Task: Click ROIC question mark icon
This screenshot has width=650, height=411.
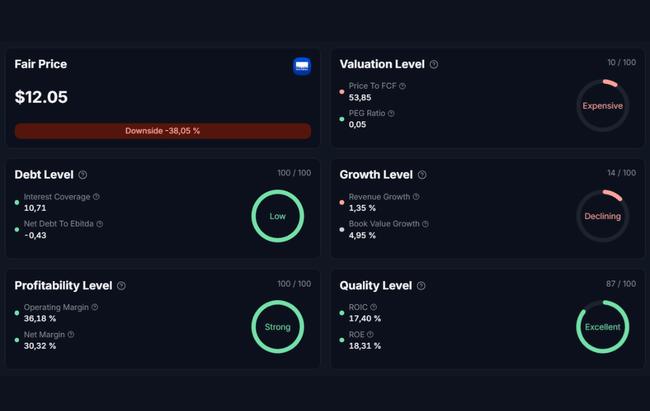Action: (x=374, y=308)
